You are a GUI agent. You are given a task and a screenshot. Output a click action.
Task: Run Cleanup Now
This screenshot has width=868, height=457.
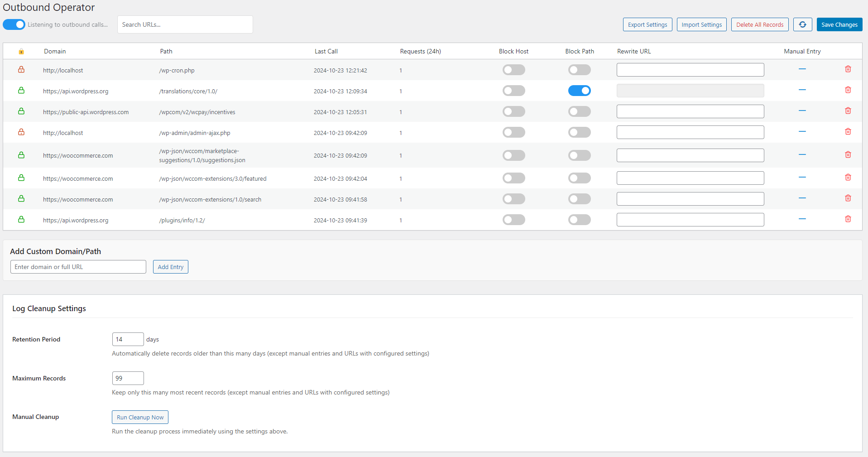pyautogui.click(x=140, y=417)
